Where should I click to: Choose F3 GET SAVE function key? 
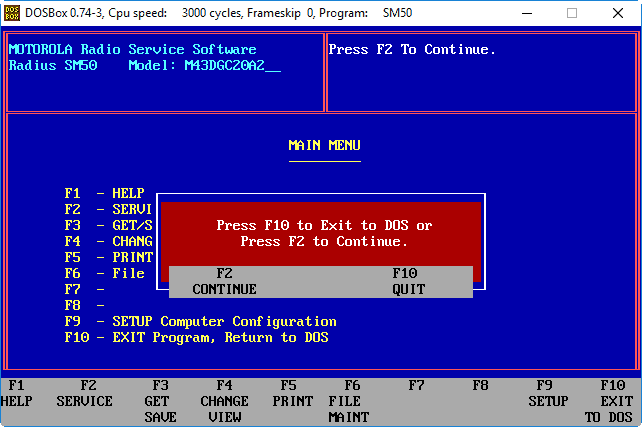pos(160,400)
